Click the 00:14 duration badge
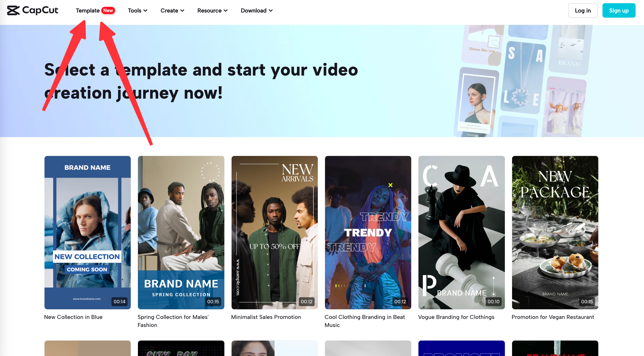Screen dimensions: 644x356 [x=119, y=301]
